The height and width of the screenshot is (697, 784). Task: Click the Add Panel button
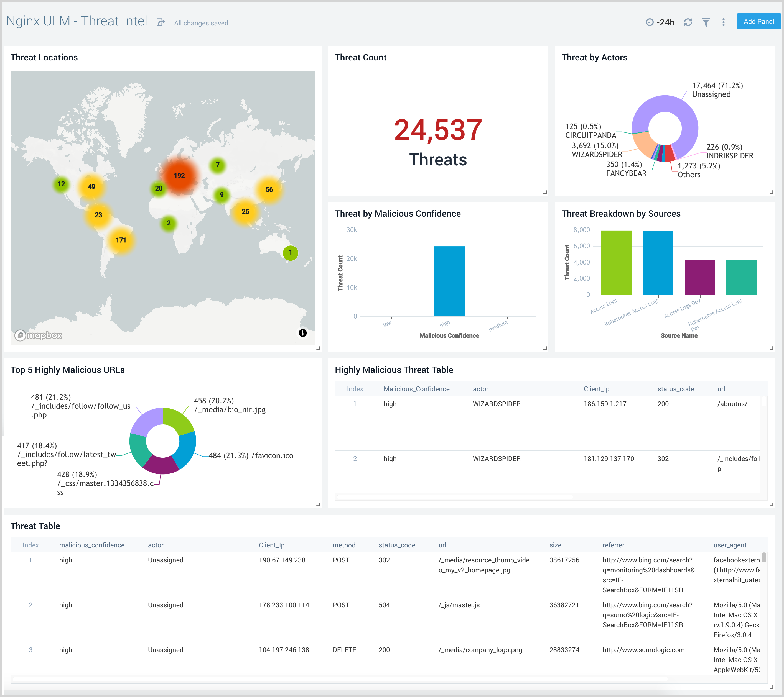758,22
